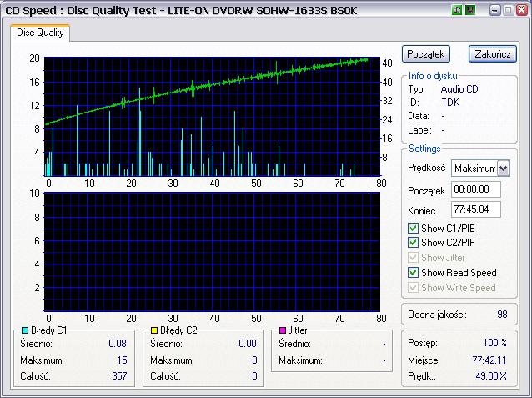Click the Miejsce value 77:42.11
This screenshot has height=398, width=532.
tap(489, 360)
